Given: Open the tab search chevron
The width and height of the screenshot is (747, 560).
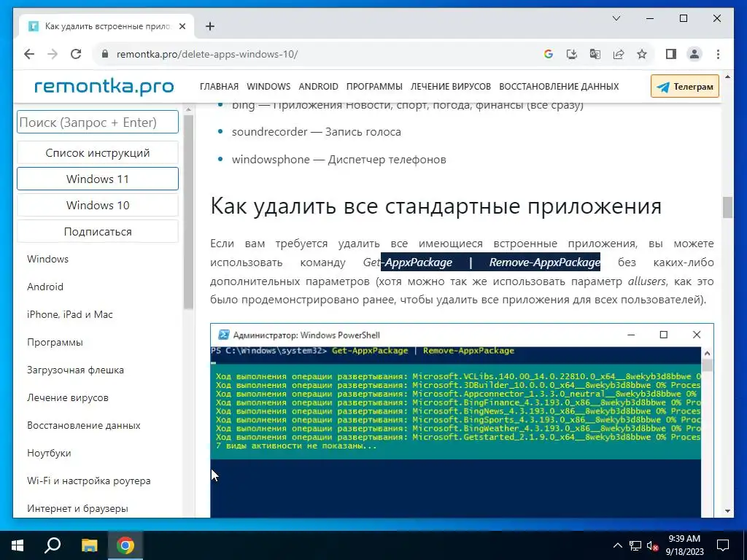Looking at the screenshot, I should 616,18.
